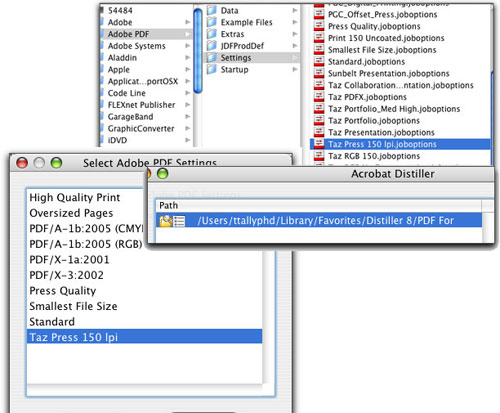
Task: Select PDF/X-3:2002 setting
Action: click(67, 275)
